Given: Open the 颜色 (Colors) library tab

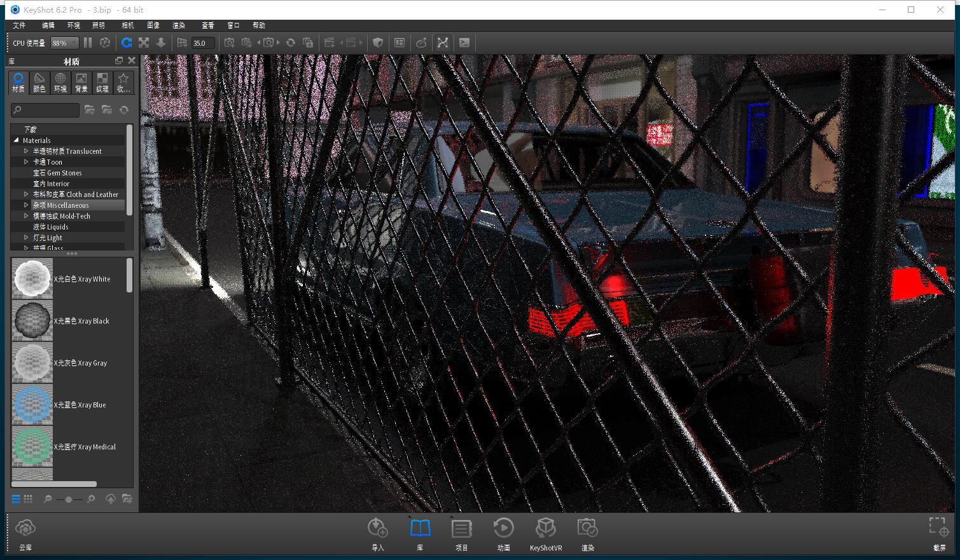Looking at the screenshot, I should tap(39, 81).
